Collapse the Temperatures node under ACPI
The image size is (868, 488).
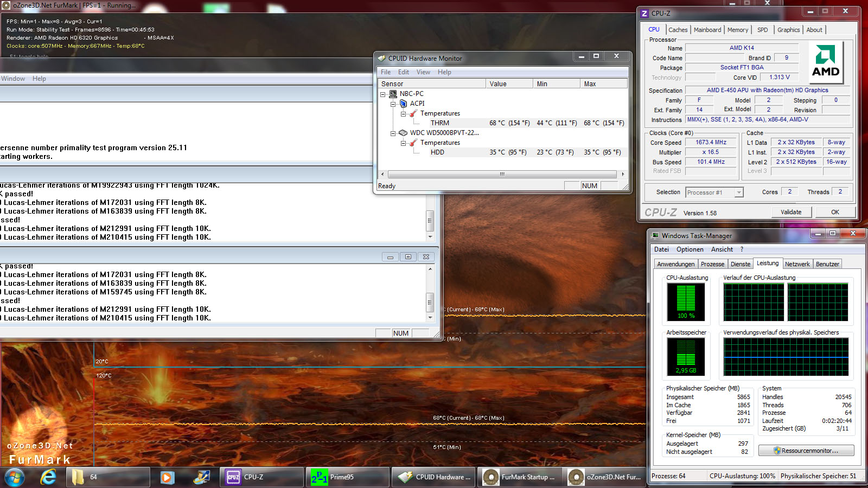coord(403,113)
